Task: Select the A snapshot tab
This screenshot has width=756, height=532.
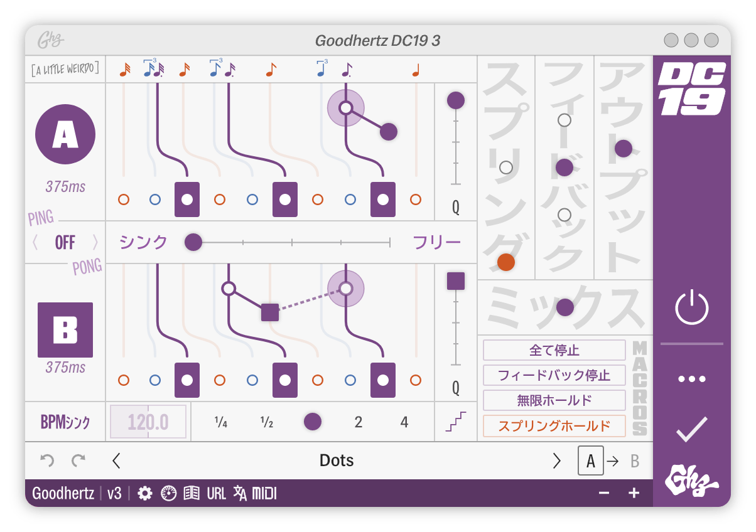Action: pos(590,460)
